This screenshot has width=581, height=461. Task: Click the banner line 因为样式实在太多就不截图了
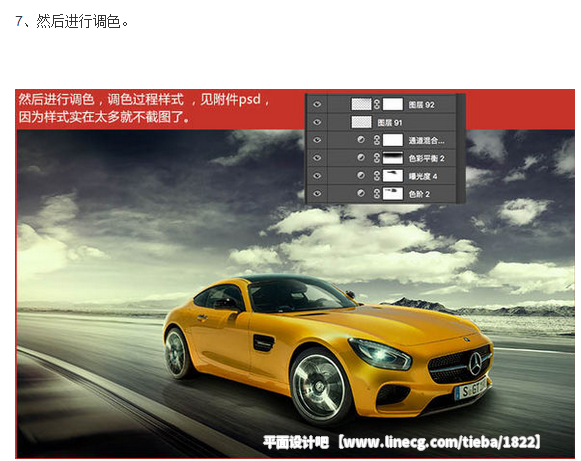[104, 117]
